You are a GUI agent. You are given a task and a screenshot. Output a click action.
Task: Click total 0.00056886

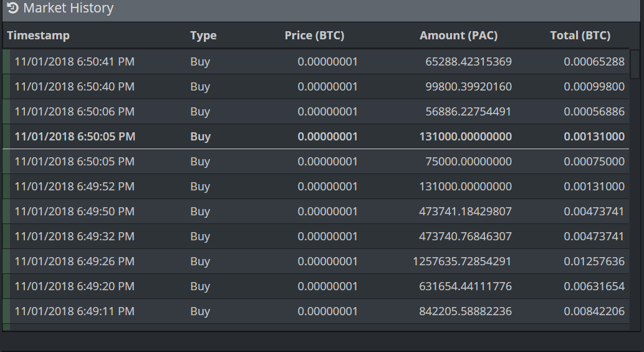point(594,112)
